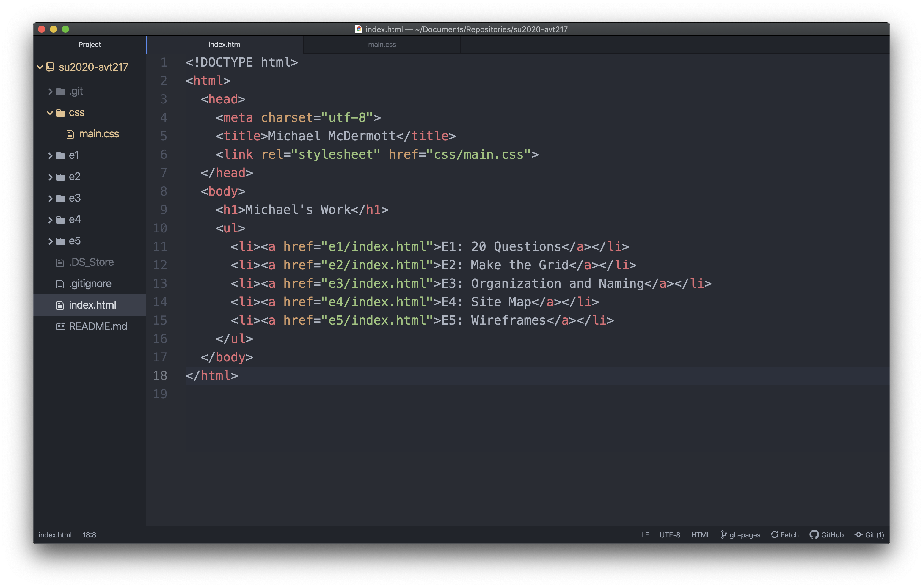Click the main.css file icon in tree
This screenshot has height=588, width=923.
(70, 134)
